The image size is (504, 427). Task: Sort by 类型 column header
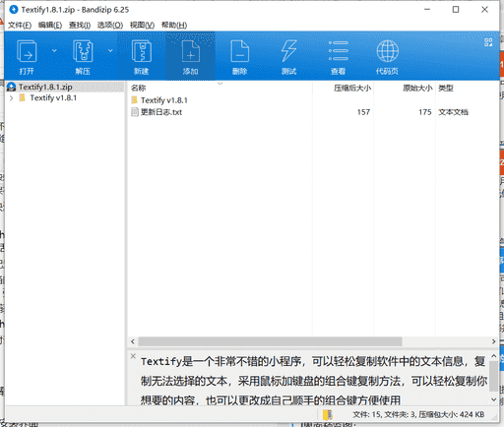click(x=446, y=88)
